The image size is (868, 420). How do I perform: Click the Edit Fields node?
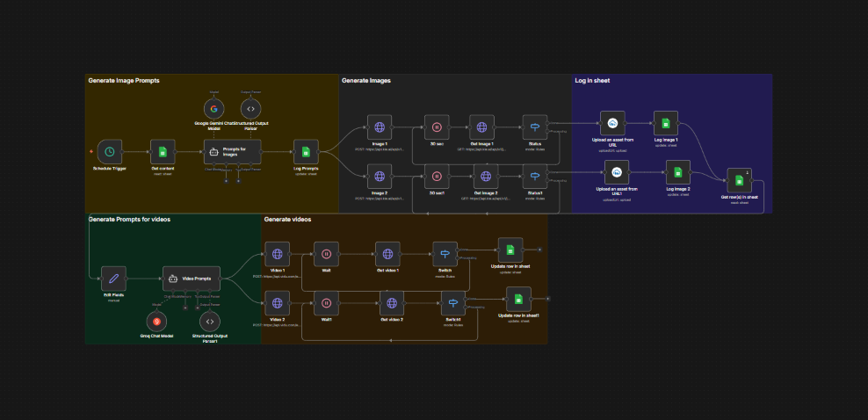pos(113,279)
